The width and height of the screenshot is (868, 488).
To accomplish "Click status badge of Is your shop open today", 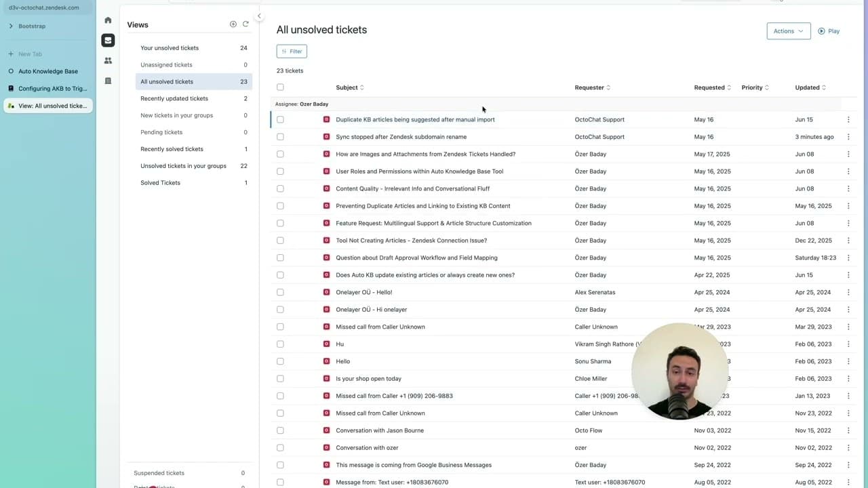I will (326, 379).
